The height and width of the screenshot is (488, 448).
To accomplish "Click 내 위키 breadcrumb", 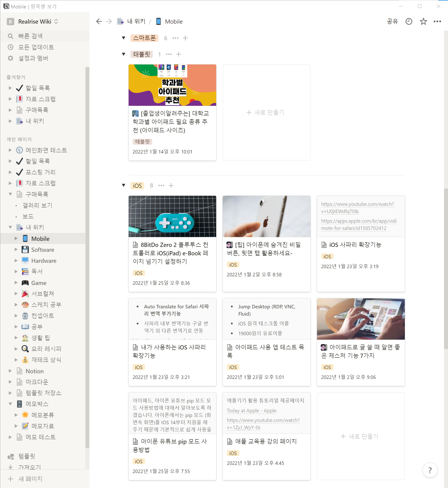I will (132, 21).
